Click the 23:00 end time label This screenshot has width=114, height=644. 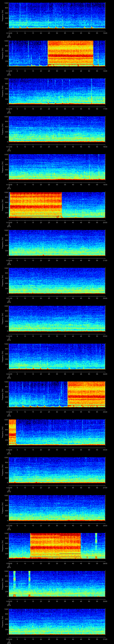tap(105, 336)
